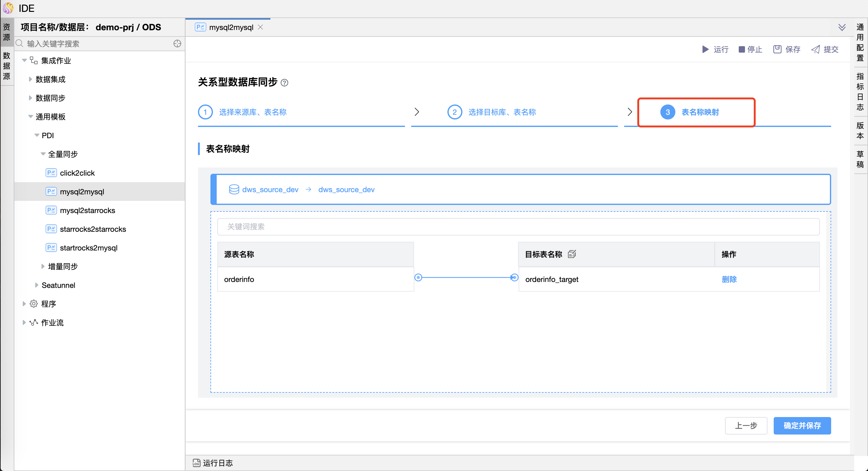This screenshot has height=471, width=868.
Task: Click the Run play icon
Action: tap(705, 50)
